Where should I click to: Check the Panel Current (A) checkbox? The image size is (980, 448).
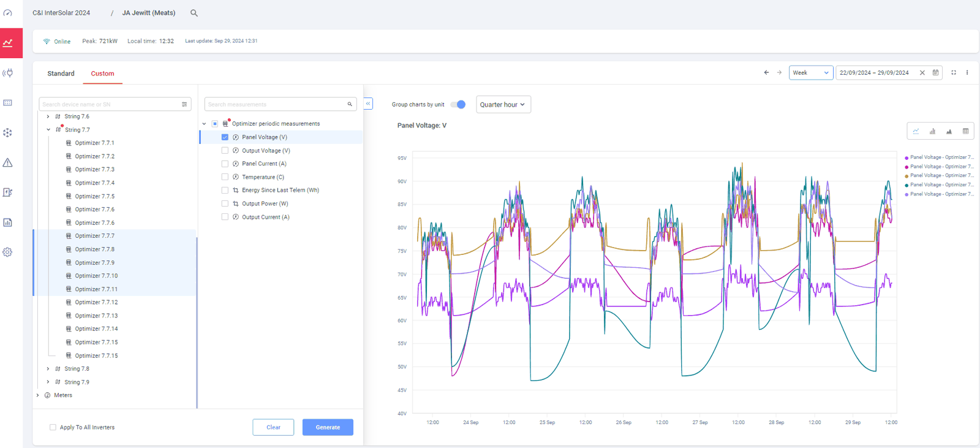pos(225,164)
